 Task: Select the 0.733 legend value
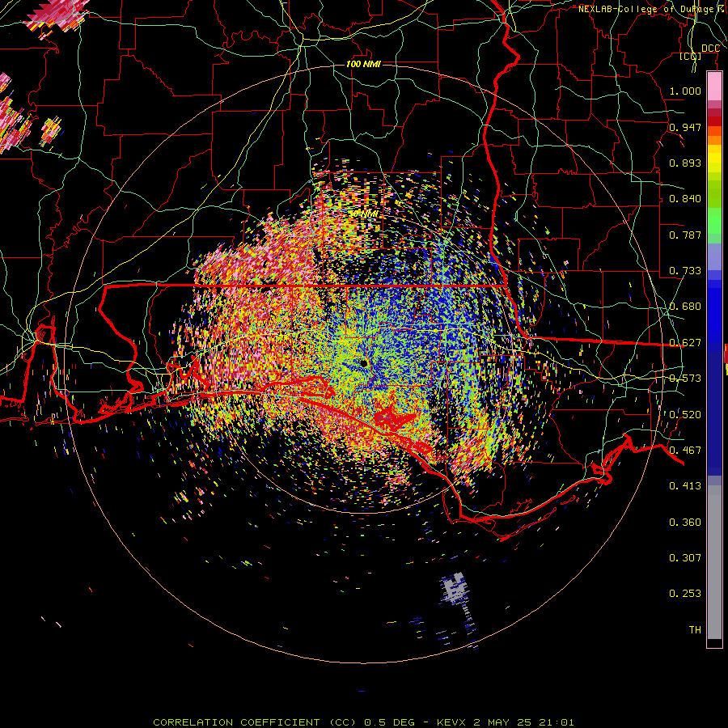pyautogui.click(x=685, y=271)
